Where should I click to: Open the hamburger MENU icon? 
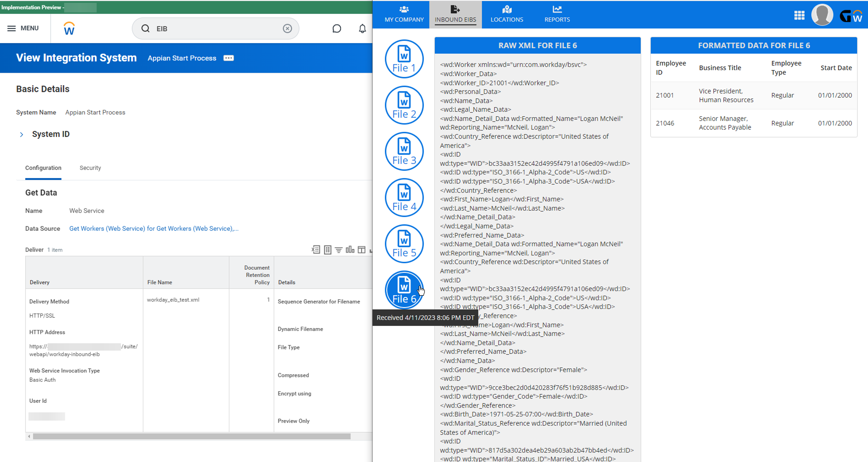coord(12,28)
